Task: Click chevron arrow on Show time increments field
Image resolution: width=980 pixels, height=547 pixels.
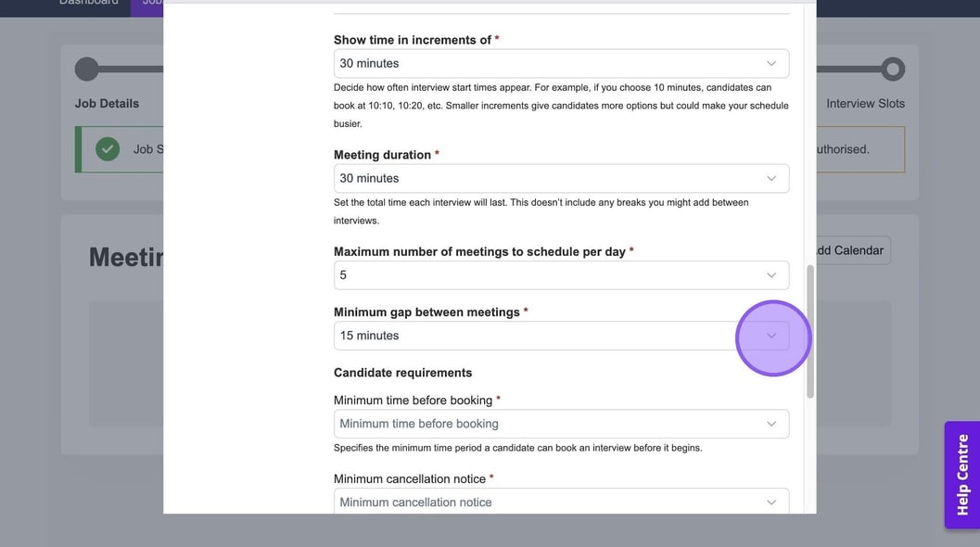Action: click(x=770, y=64)
